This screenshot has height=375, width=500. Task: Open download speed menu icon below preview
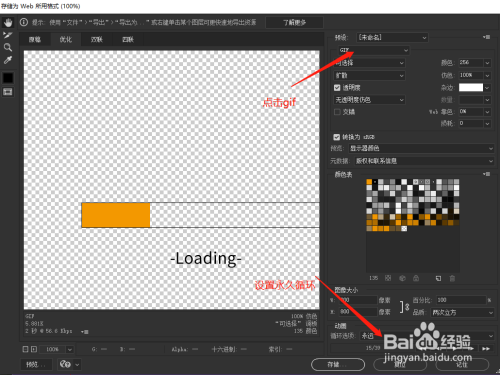click(x=84, y=332)
